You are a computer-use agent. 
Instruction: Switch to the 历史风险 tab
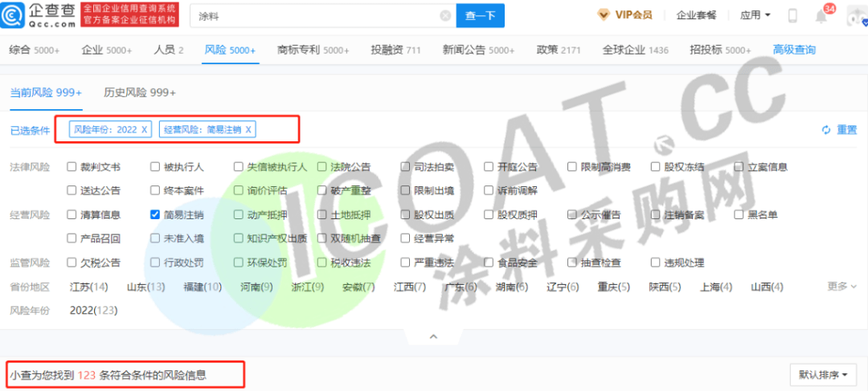(139, 92)
